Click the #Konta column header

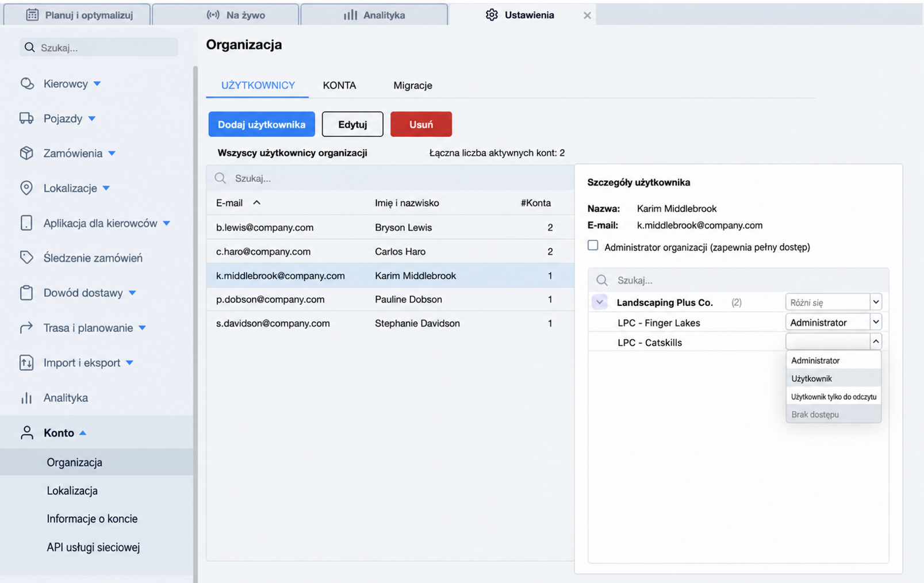(x=535, y=203)
